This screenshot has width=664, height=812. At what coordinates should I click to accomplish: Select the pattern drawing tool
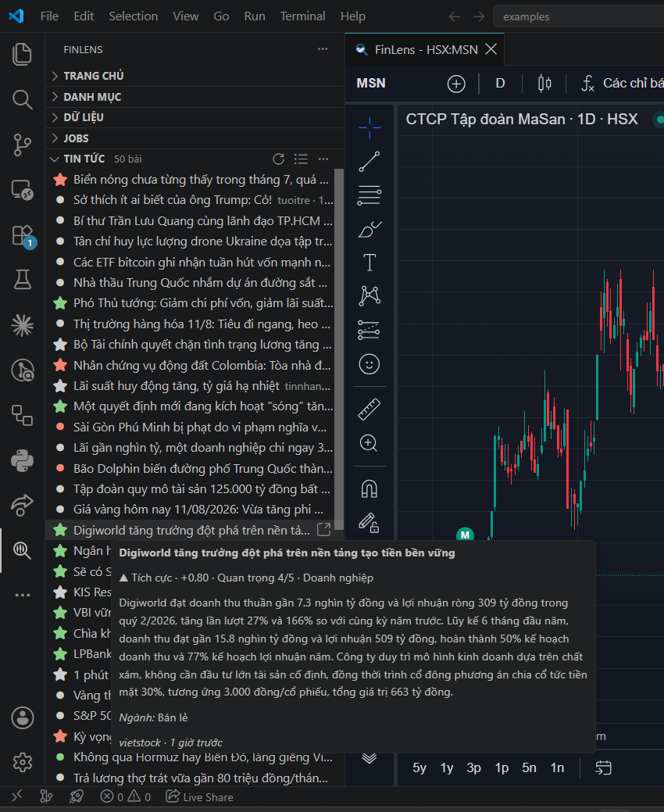pos(369,295)
